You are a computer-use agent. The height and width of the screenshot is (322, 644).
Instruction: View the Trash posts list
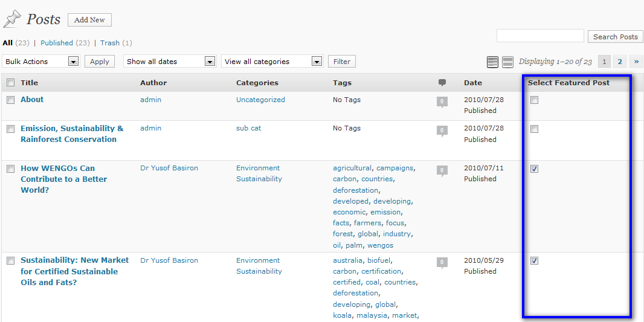110,43
